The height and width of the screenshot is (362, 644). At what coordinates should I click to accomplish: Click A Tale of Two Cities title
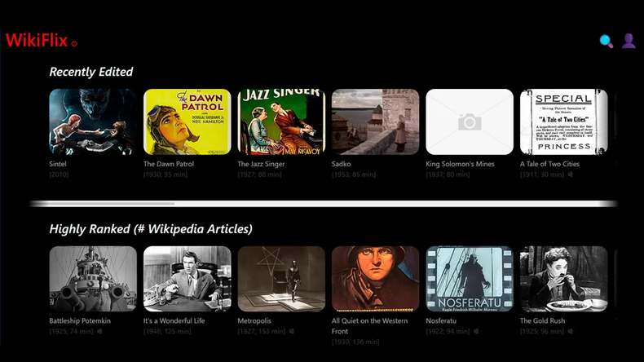click(549, 164)
